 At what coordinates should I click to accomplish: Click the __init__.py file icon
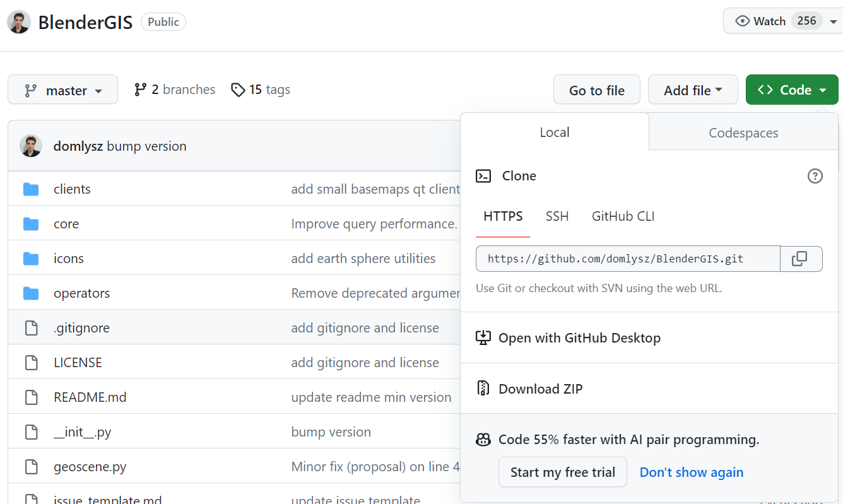[31, 432]
